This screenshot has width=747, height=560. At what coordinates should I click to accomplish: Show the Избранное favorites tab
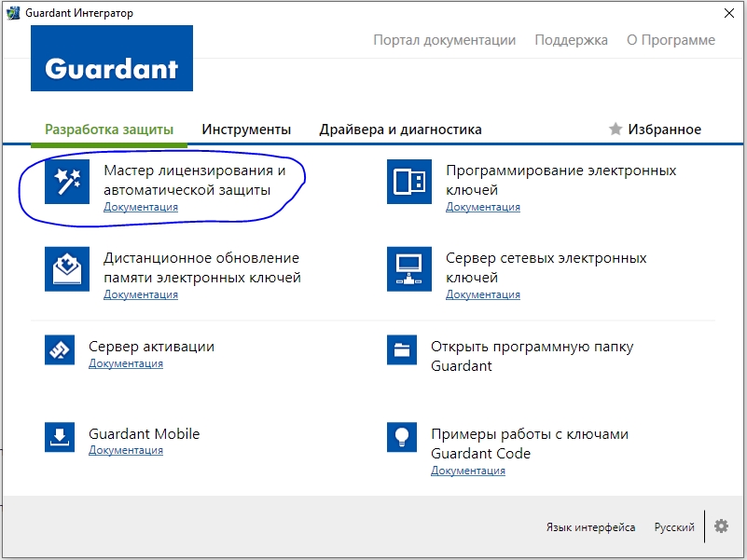coord(655,130)
